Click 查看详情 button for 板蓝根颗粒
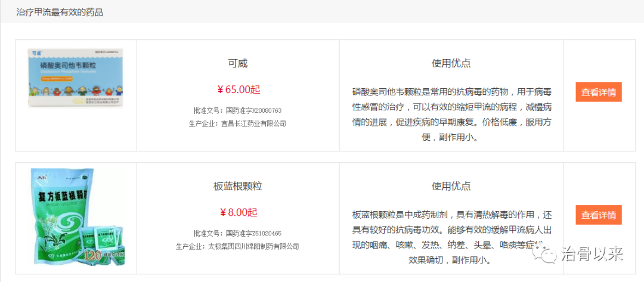 599,215
